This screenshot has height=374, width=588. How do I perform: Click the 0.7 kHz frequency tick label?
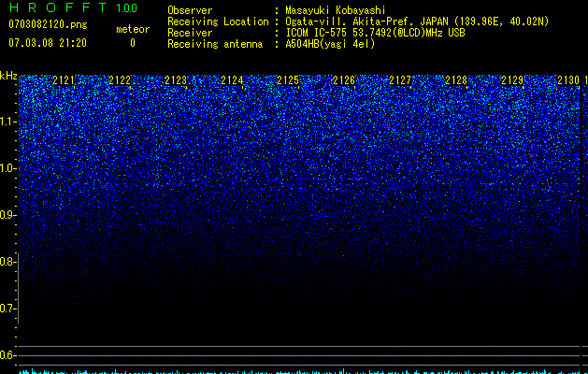[x=7, y=309]
